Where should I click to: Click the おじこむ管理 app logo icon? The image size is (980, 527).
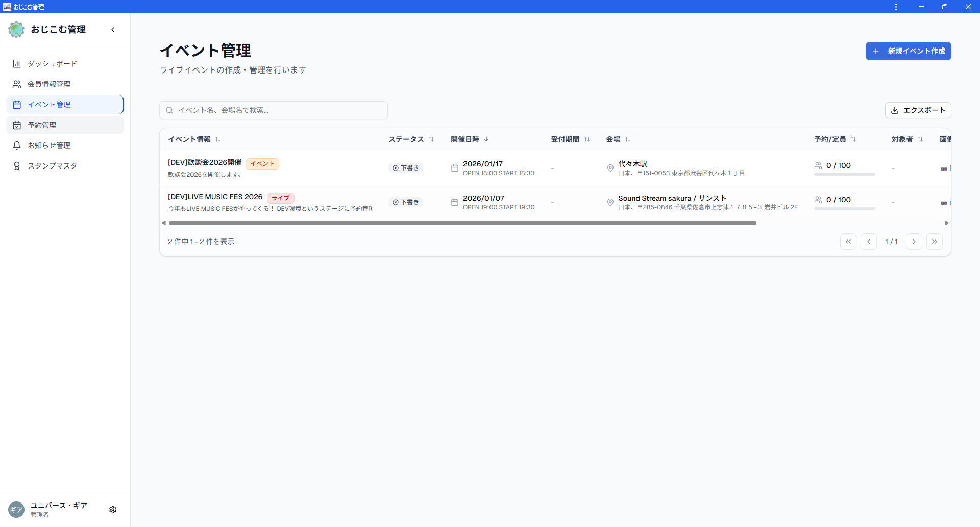pos(16,29)
